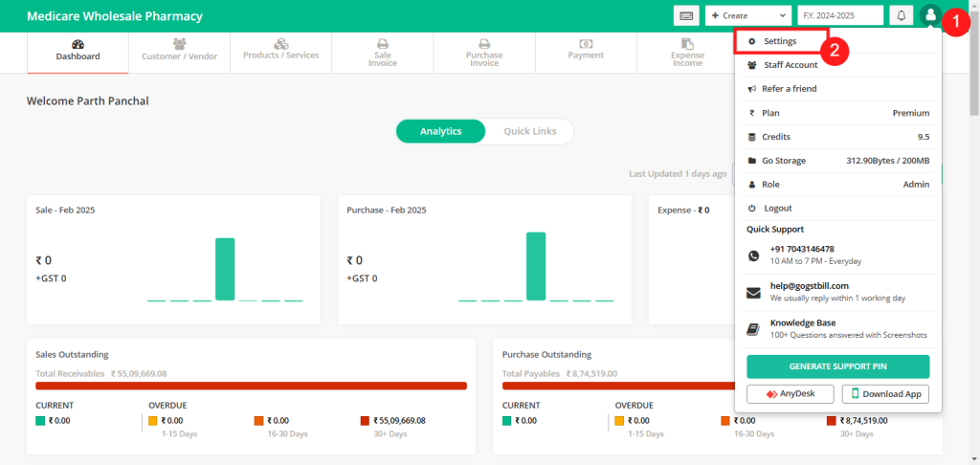Click the Knowledge Base book icon
This screenshot has height=465, width=980.
tap(754, 329)
